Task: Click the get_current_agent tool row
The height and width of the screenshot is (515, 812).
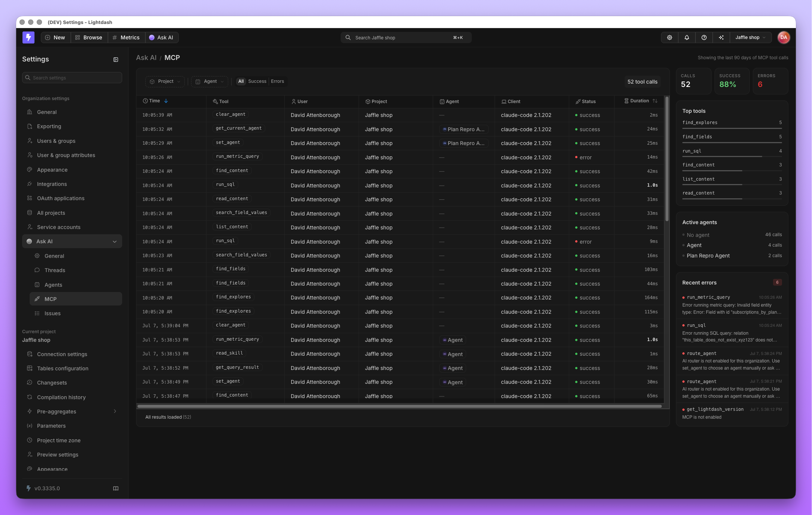Action: (399, 129)
